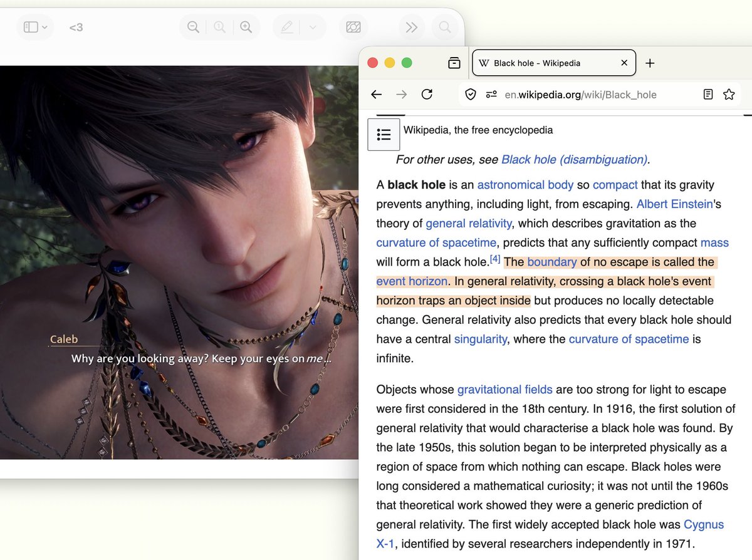The height and width of the screenshot is (560, 752).
Task: Show more Preview toolbar items via double chevron
Action: (411, 27)
